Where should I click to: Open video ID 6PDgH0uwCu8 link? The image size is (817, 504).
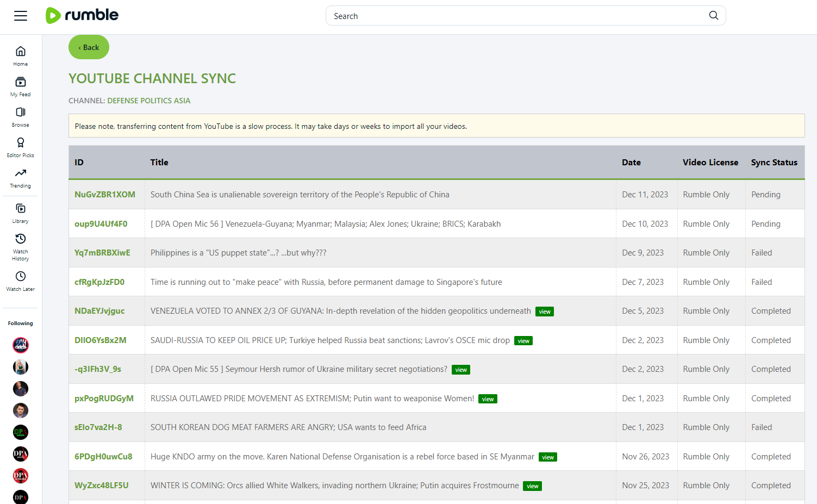(103, 457)
